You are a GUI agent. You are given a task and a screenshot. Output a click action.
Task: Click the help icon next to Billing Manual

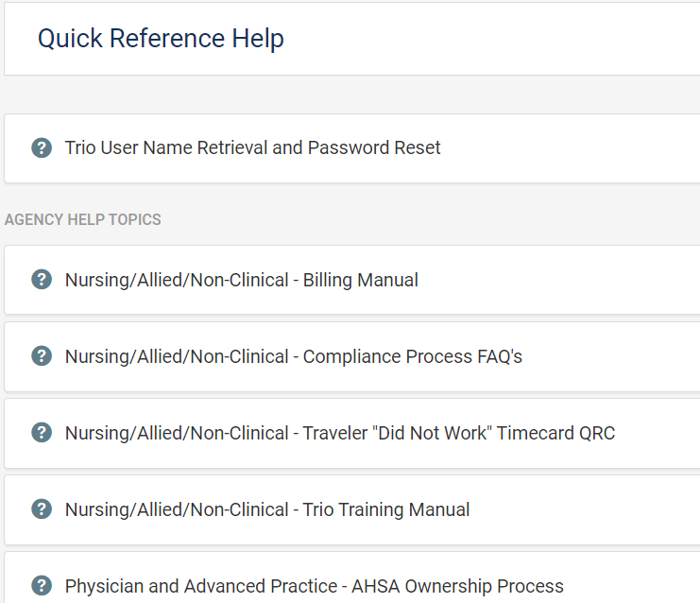click(x=42, y=280)
